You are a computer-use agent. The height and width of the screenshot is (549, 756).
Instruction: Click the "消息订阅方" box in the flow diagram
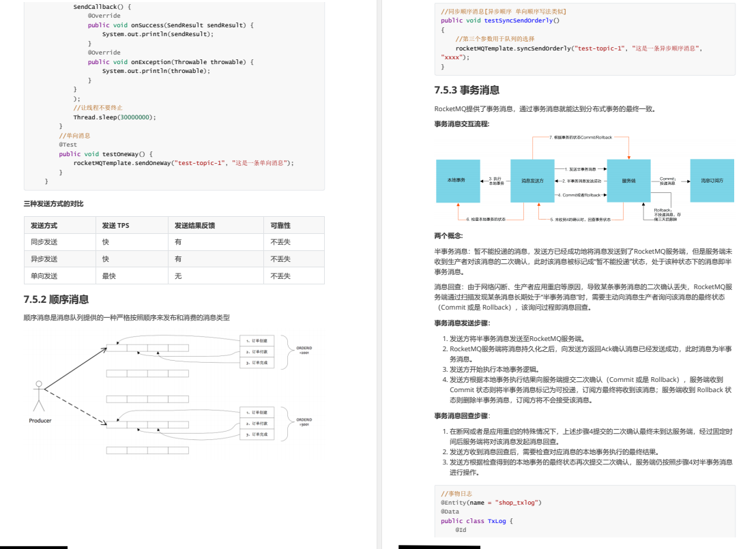(x=712, y=181)
